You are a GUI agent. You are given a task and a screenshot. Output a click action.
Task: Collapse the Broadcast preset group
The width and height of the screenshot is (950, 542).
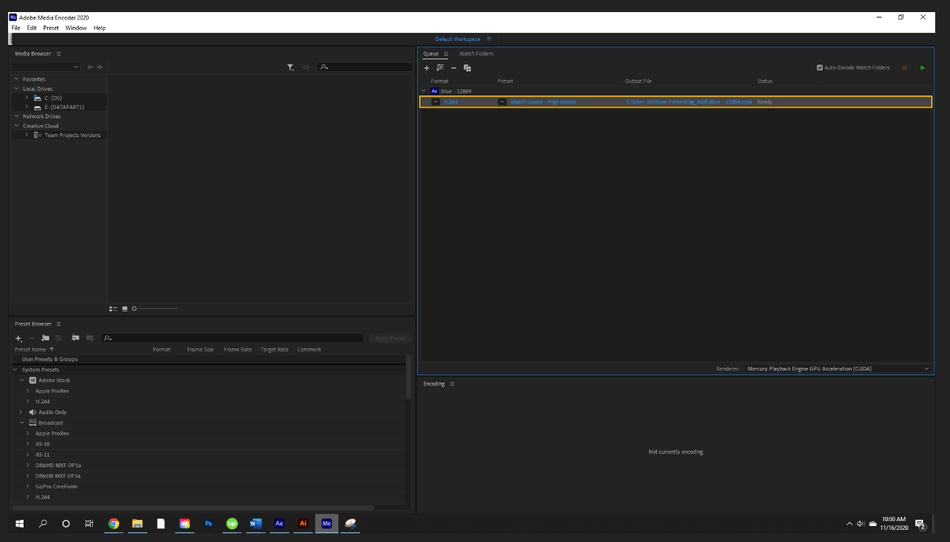(x=22, y=423)
